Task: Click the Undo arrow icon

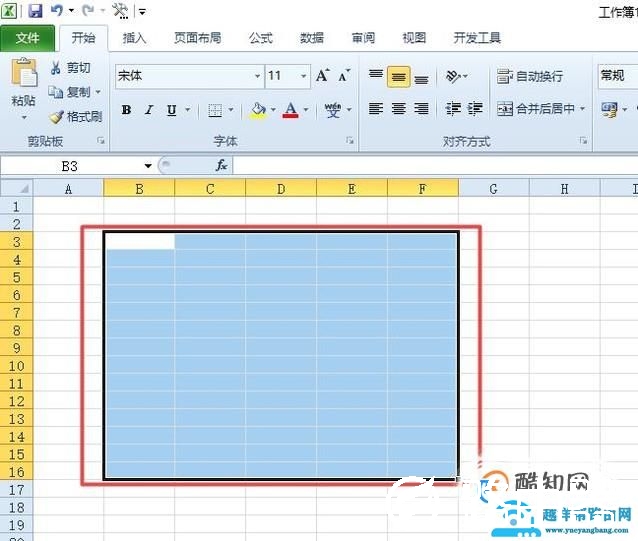Action: click(57, 10)
